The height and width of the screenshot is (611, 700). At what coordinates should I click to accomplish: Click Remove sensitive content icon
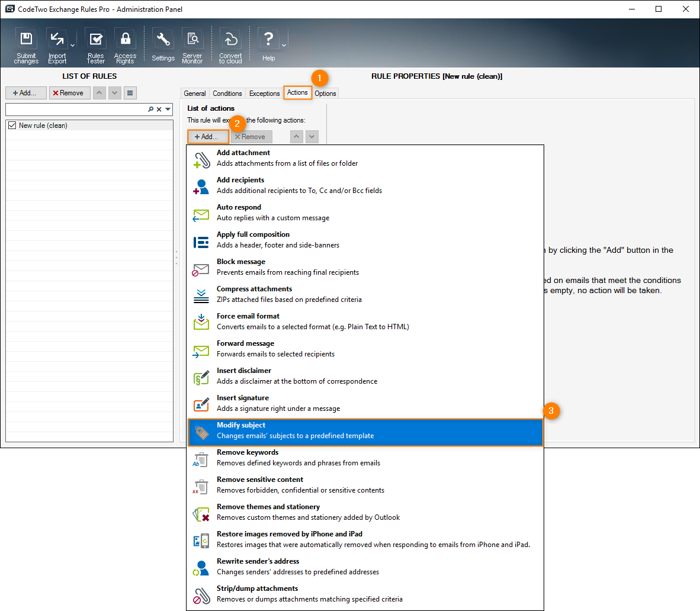click(201, 487)
